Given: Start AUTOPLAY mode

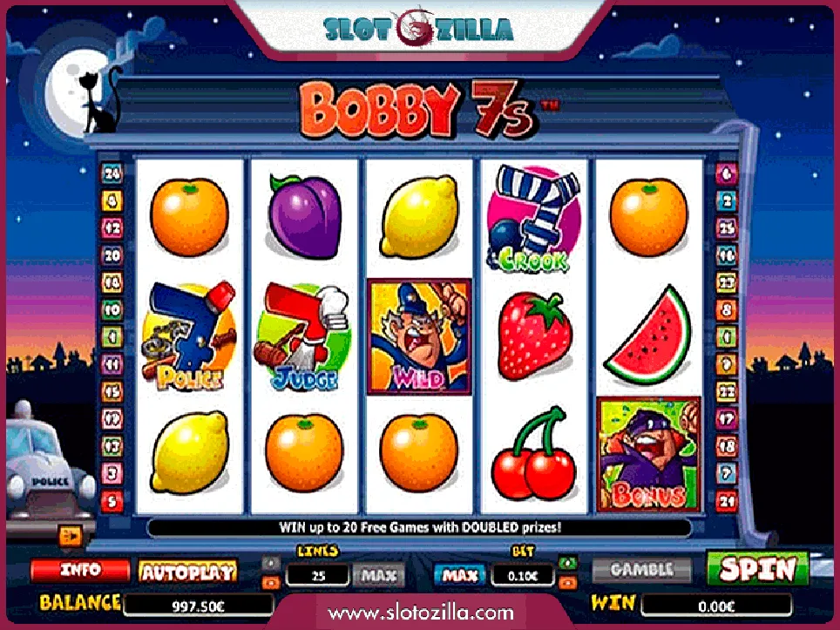Looking at the screenshot, I should click(188, 572).
